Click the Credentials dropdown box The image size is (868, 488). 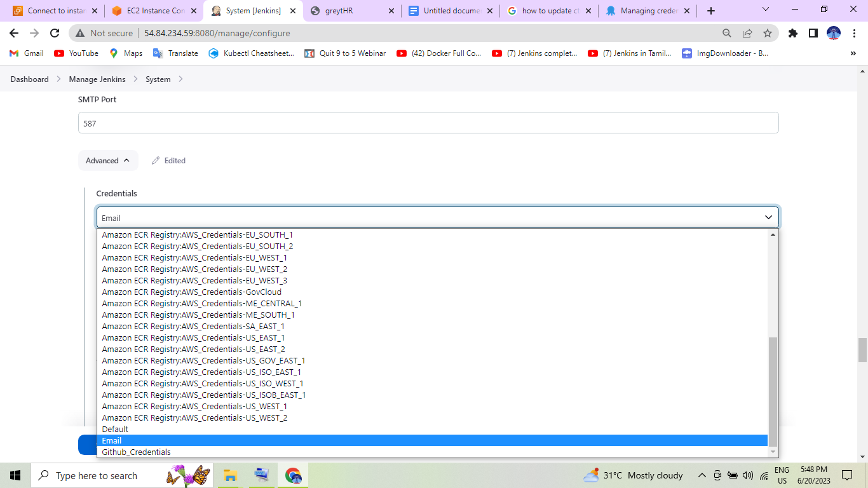click(438, 217)
